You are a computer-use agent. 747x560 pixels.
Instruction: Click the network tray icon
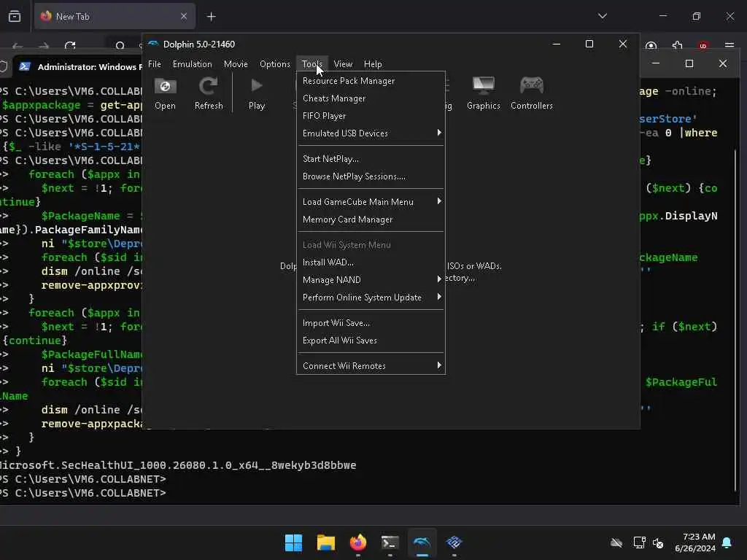pyautogui.click(x=639, y=542)
